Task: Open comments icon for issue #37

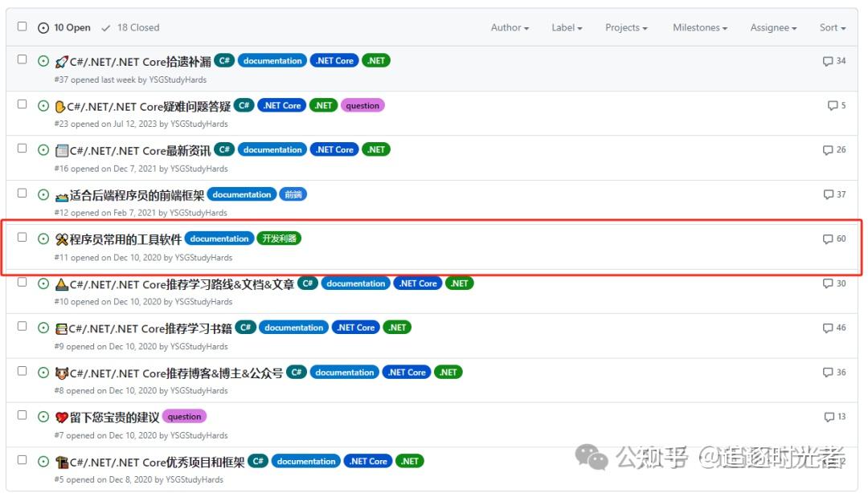Action: [x=828, y=61]
